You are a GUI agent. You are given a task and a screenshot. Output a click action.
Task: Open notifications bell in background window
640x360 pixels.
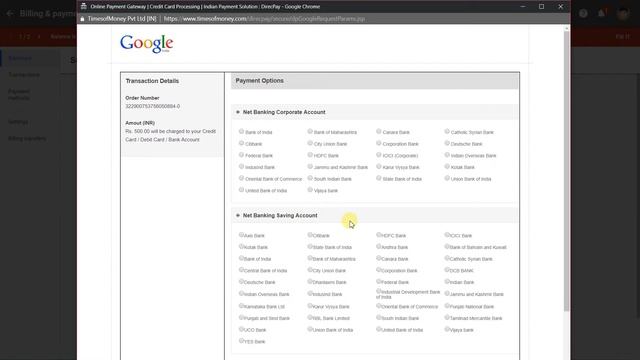pos(602,13)
